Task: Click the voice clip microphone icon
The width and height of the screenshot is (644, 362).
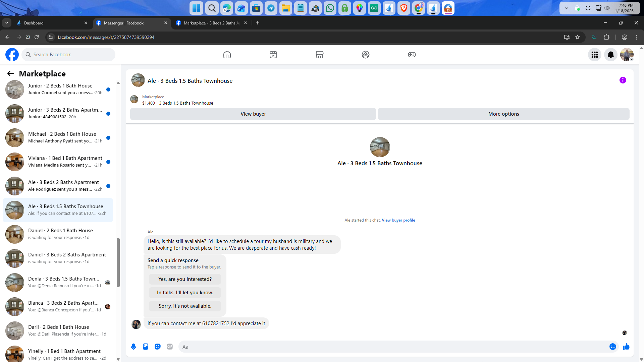Action: (133, 347)
